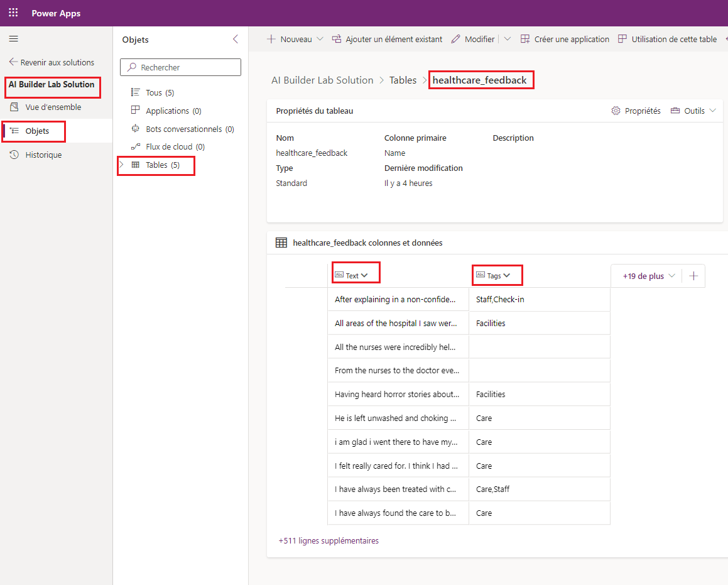Add a new column with plus icon

pos(693,276)
